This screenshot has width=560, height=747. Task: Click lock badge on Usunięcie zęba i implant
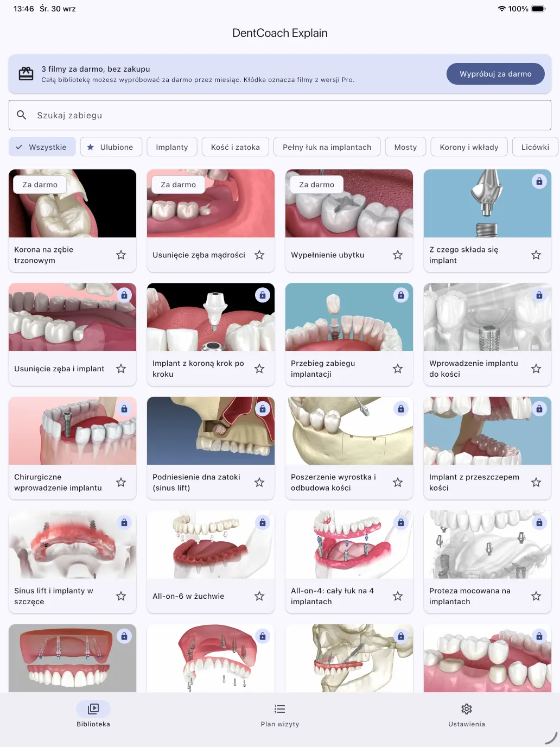[124, 295]
